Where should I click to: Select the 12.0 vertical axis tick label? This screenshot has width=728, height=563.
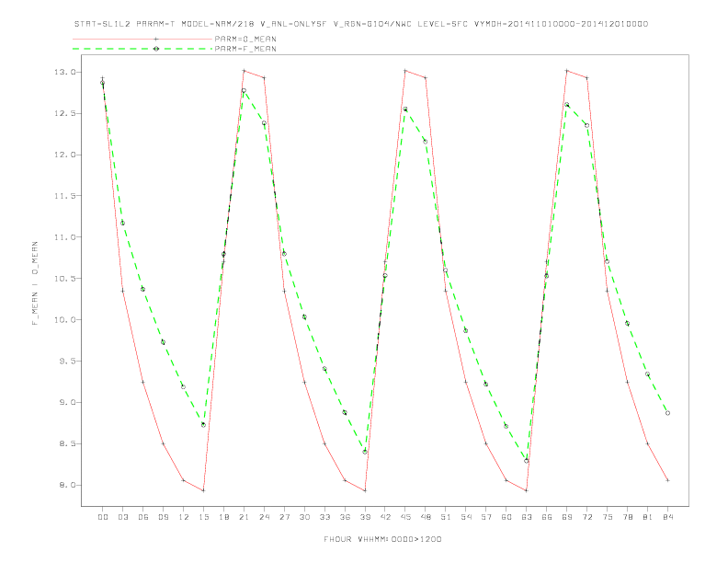click(x=64, y=155)
